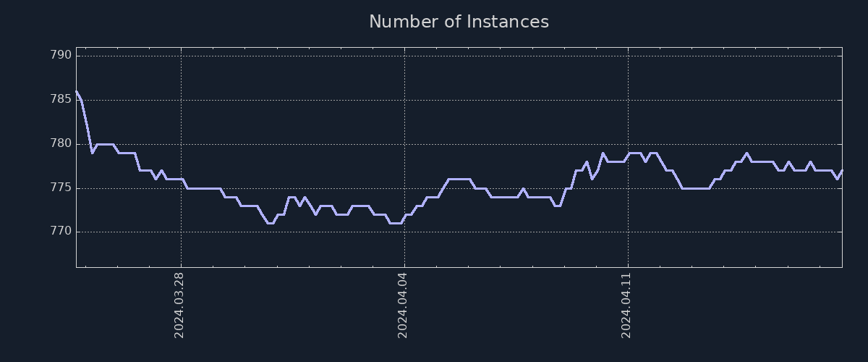Click the "Number of Instances" chart title

pyautogui.click(x=459, y=22)
